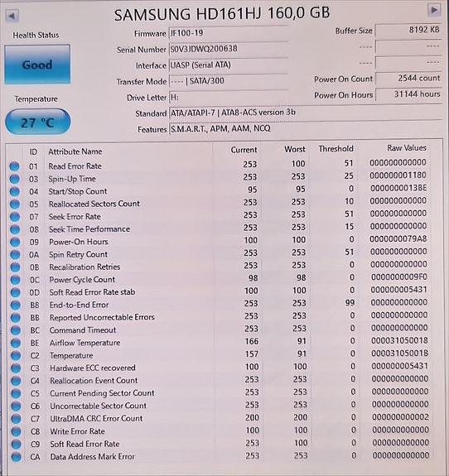Click the Threshold column header
Image resolution: width=449 pixels, height=476 pixels.
[336, 149]
